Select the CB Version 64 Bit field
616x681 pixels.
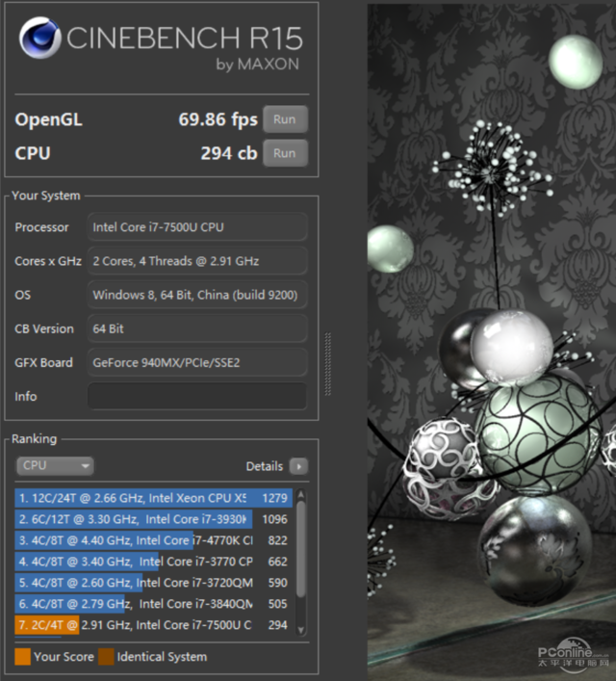pos(197,328)
